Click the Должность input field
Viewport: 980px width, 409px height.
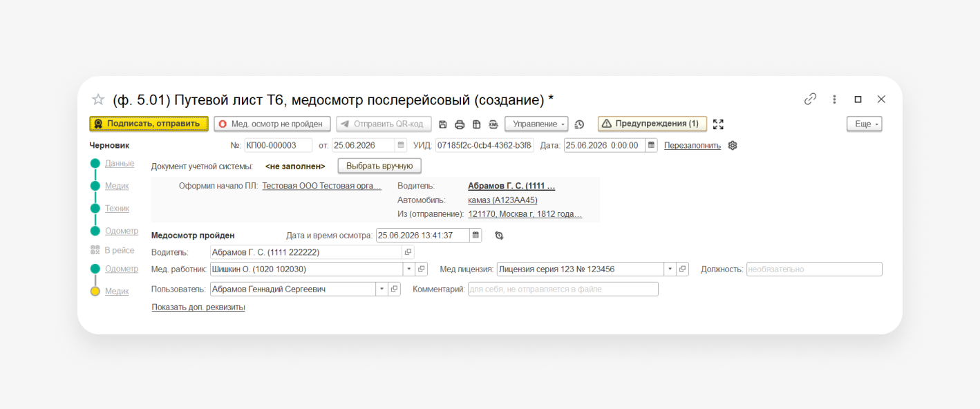tap(814, 269)
